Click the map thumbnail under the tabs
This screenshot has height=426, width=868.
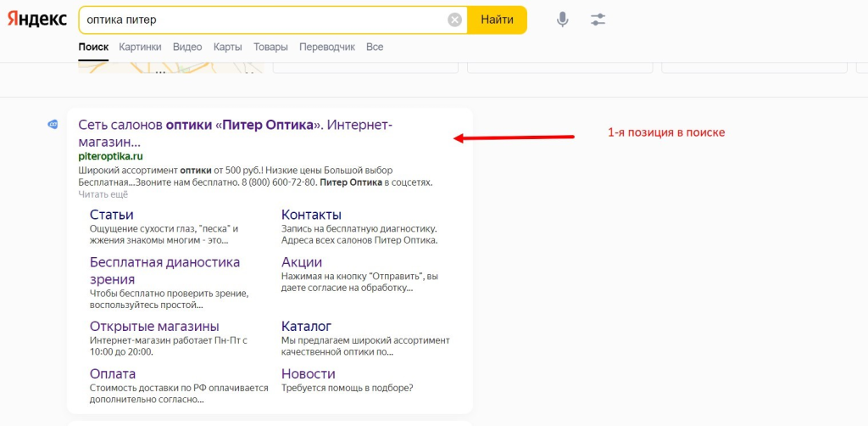tap(171, 68)
